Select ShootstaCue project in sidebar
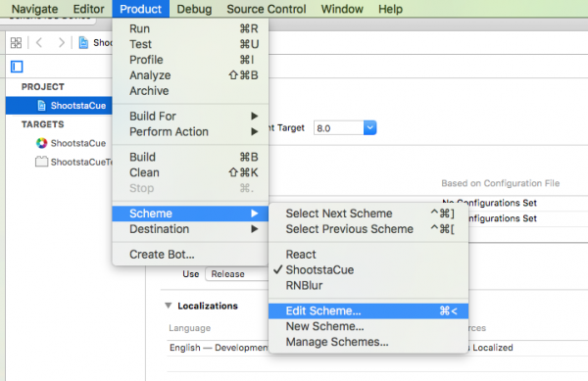 [59, 106]
